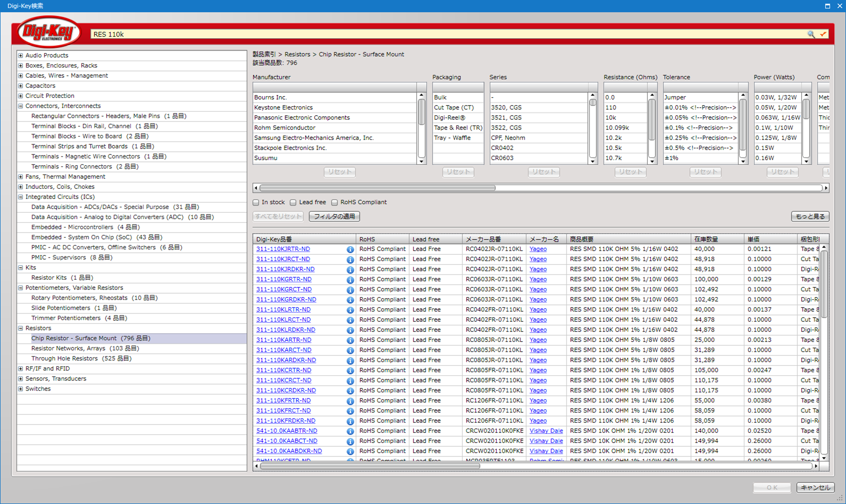Collapse the Integrated Circuits (ICs) category

[21, 197]
